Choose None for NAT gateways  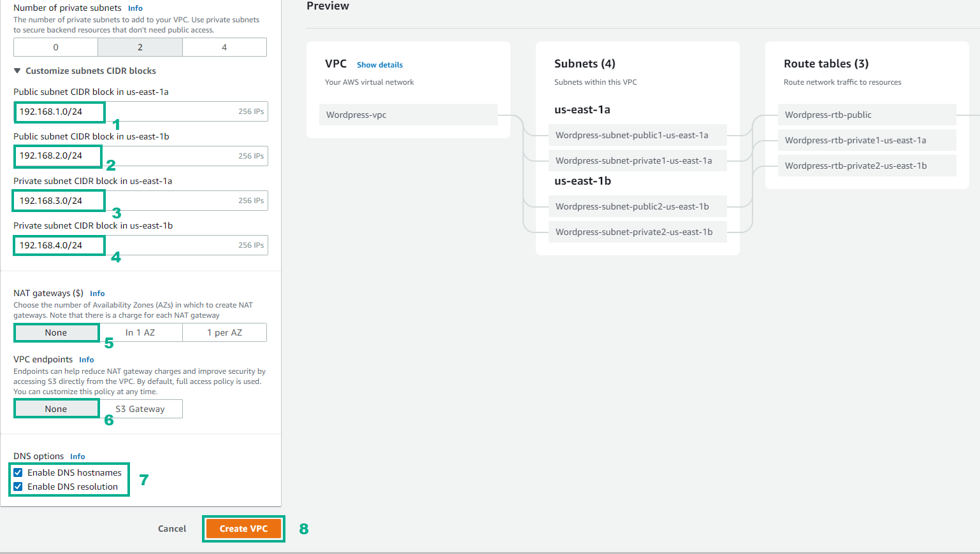pyautogui.click(x=56, y=332)
